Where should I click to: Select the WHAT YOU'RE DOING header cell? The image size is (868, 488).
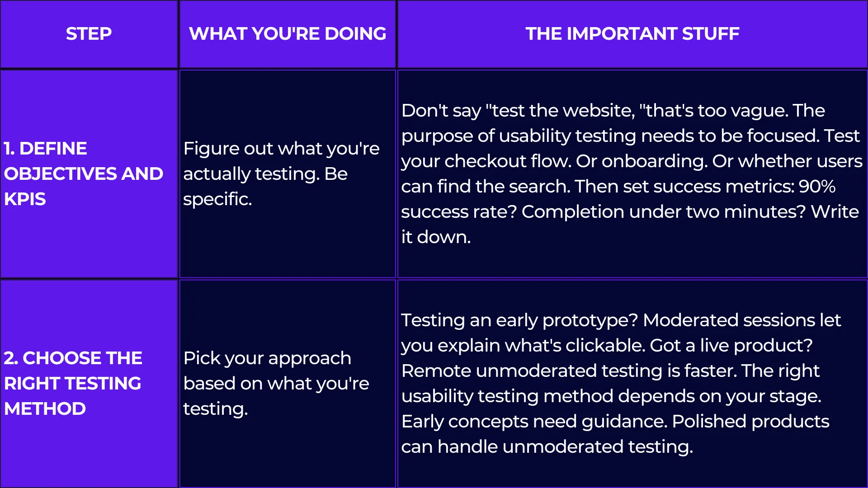[x=288, y=34]
